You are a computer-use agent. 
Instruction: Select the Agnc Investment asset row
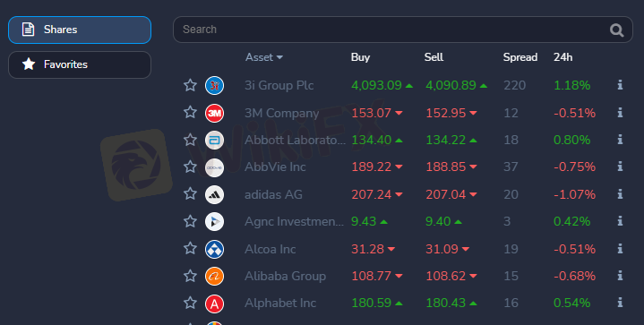pyautogui.click(x=403, y=222)
